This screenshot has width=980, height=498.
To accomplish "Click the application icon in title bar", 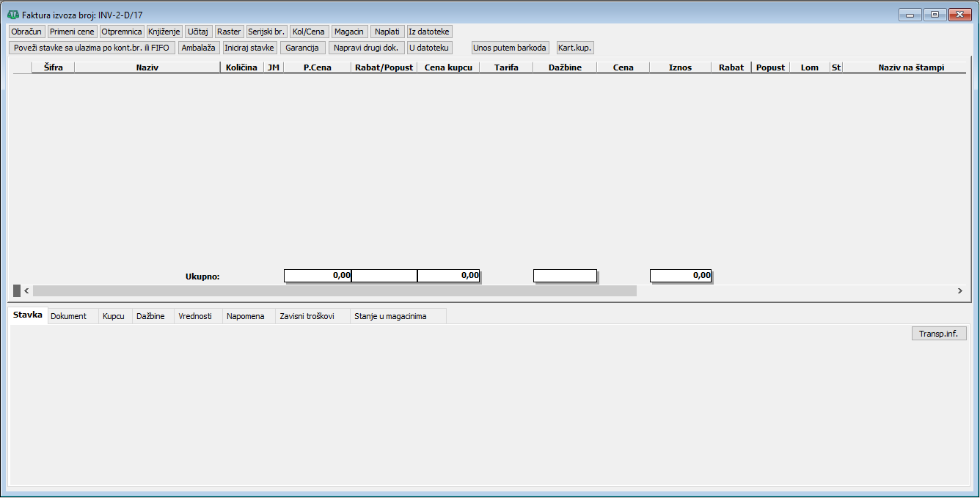I will pos(13,14).
